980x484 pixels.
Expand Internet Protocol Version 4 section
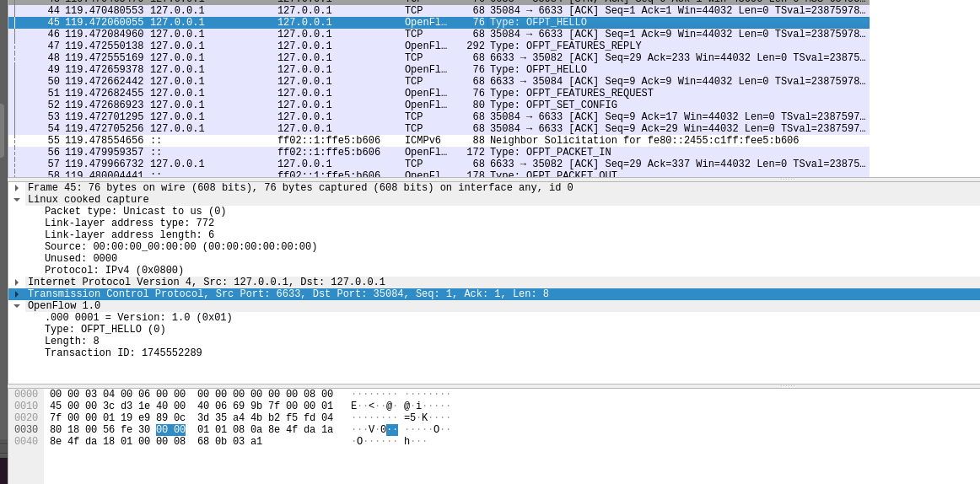pos(17,282)
